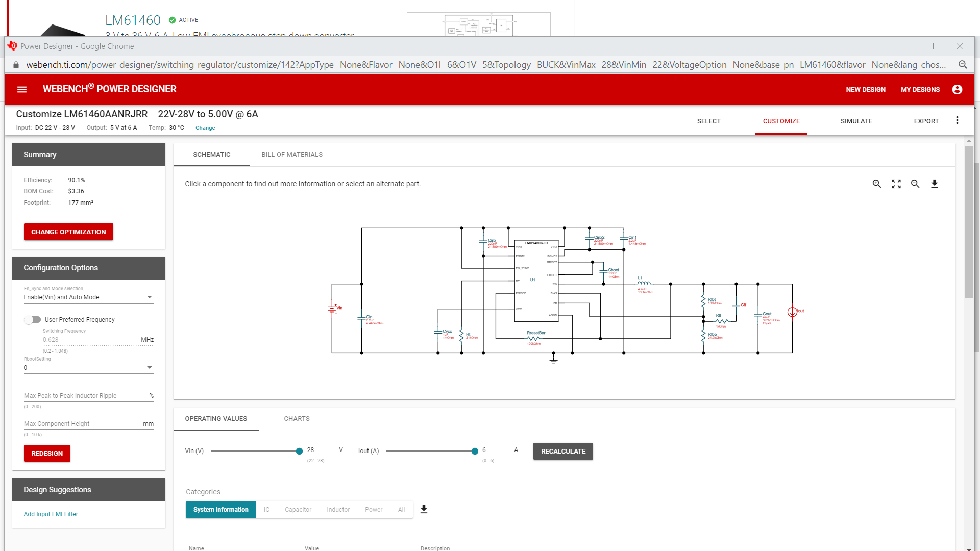Image resolution: width=980 pixels, height=551 pixels.
Task: Go to the Simulate step
Action: [x=856, y=121]
